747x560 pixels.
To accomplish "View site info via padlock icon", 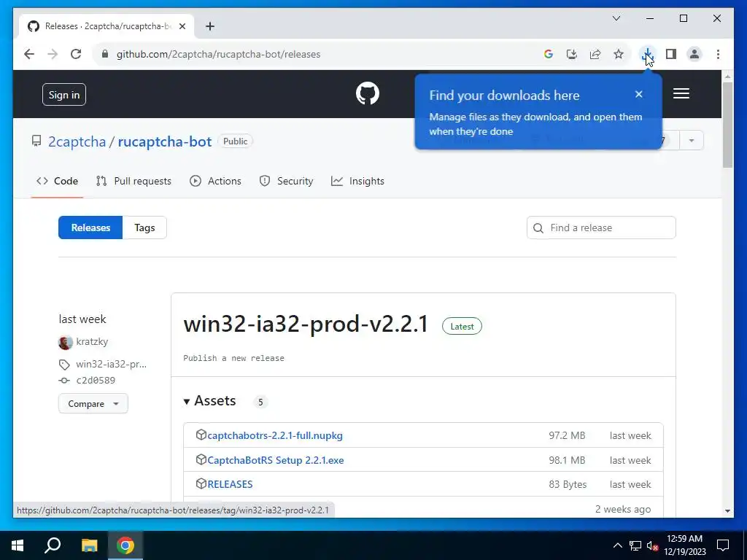I will point(105,54).
